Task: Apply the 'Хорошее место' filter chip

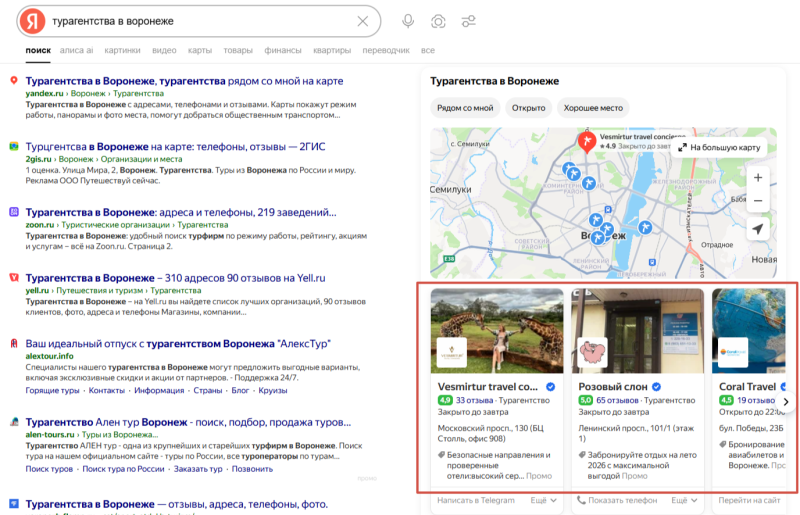Action: pos(593,108)
